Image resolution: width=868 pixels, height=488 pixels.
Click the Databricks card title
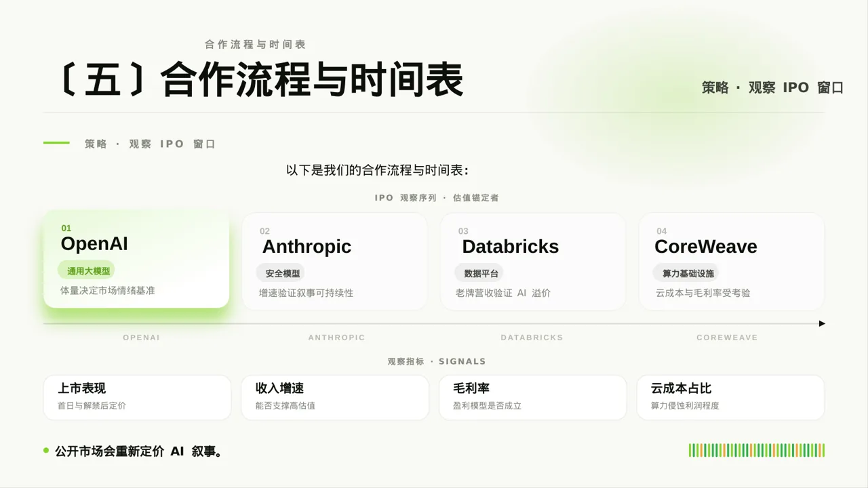511,247
